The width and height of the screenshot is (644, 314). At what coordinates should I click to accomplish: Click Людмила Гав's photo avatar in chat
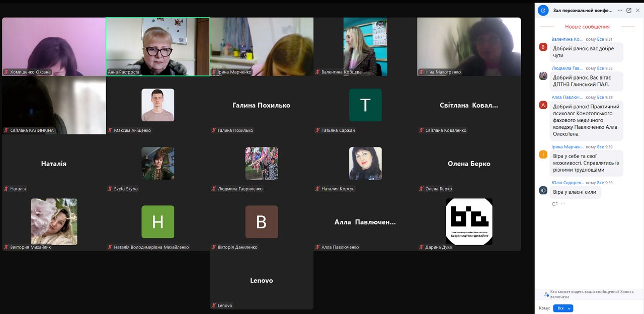pos(543,76)
